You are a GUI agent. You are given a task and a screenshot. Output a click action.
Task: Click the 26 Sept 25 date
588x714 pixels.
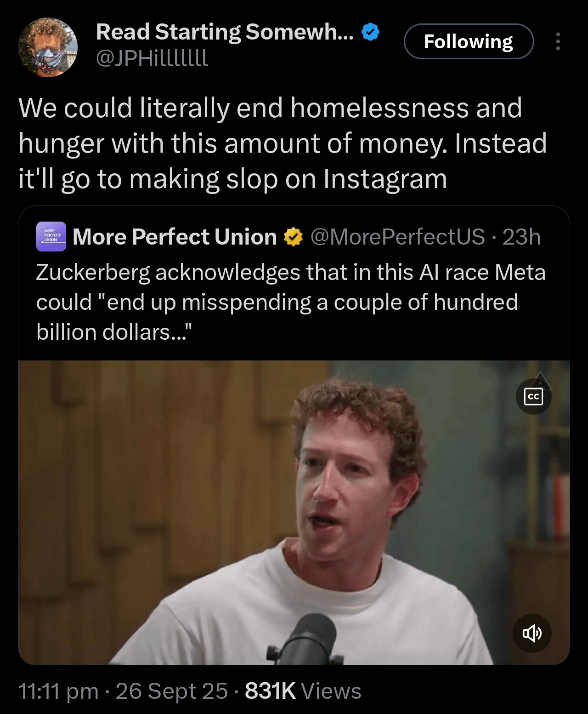click(171, 691)
